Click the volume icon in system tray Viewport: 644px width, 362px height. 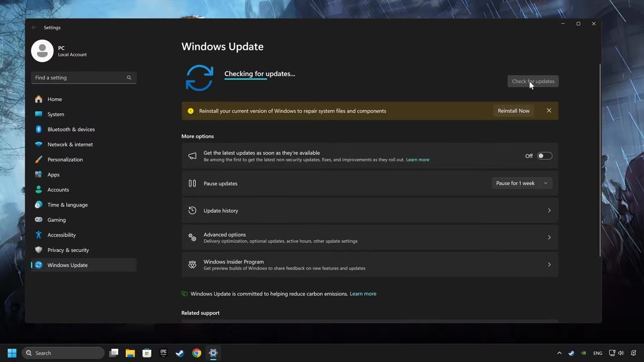tap(621, 353)
